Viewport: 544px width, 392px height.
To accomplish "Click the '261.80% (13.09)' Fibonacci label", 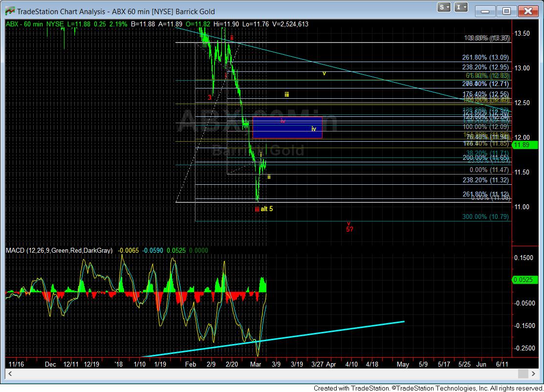I will 485,58.
